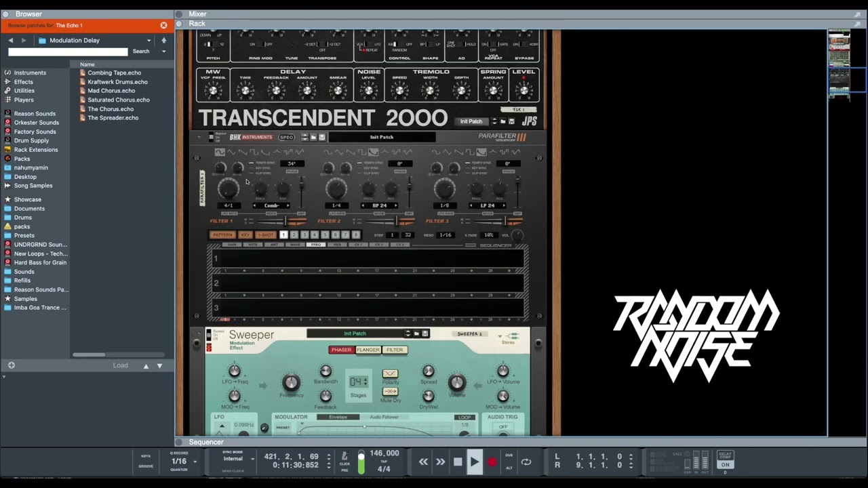Switch Sweeper modulator to Audio Follower
868x488 pixels.
click(x=384, y=417)
